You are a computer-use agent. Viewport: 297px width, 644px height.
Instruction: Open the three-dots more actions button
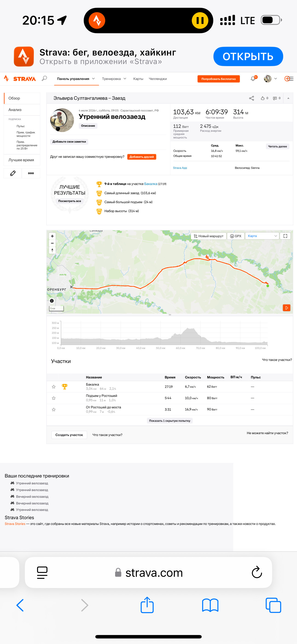pyautogui.click(x=31, y=173)
